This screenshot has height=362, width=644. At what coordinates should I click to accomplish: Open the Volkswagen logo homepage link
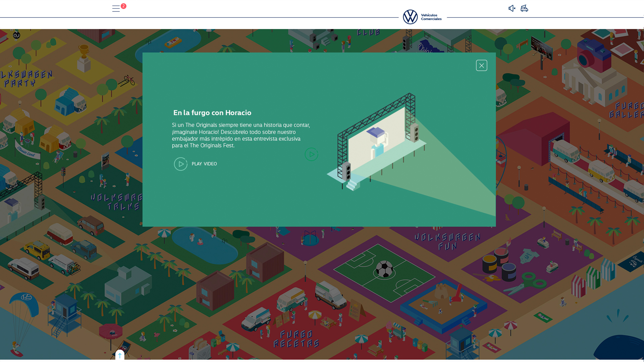[410, 17]
